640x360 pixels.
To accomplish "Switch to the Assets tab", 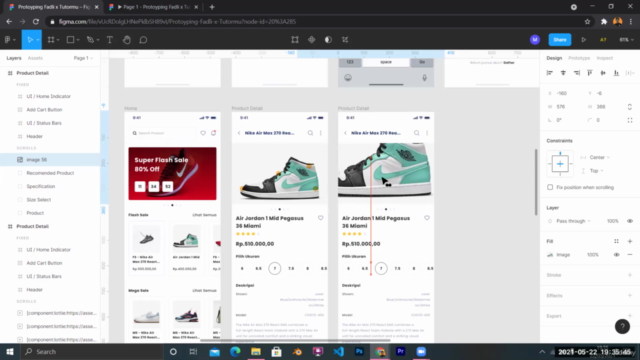I will tap(35, 58).
